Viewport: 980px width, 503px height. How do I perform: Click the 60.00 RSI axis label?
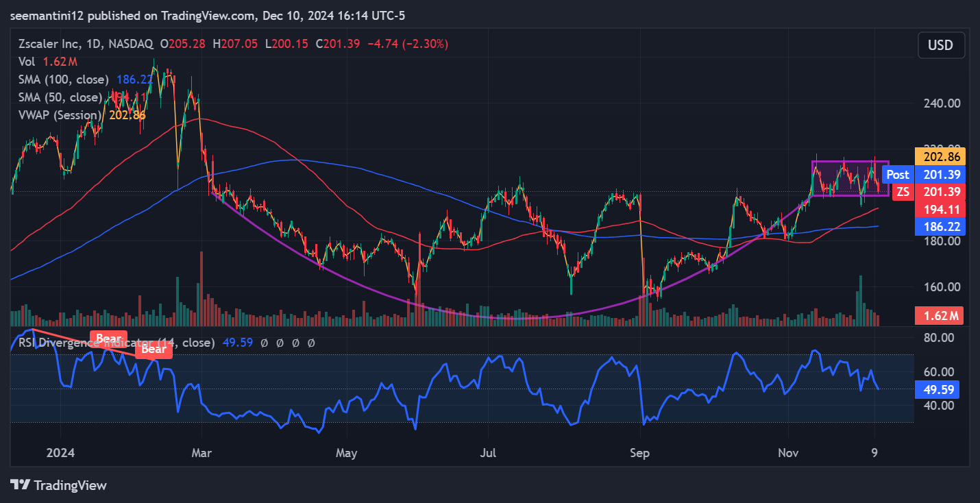tap(938, 371)
